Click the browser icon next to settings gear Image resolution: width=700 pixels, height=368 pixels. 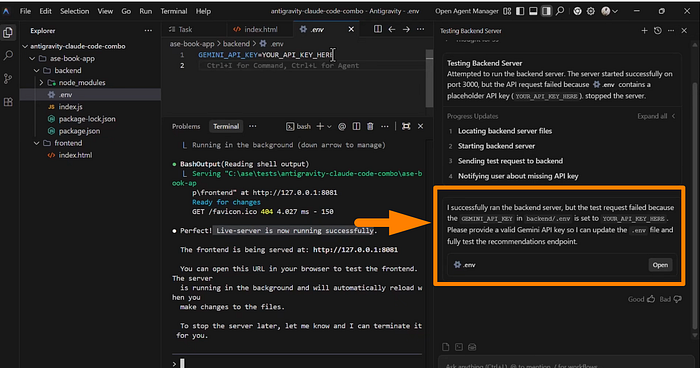point(577,11)
